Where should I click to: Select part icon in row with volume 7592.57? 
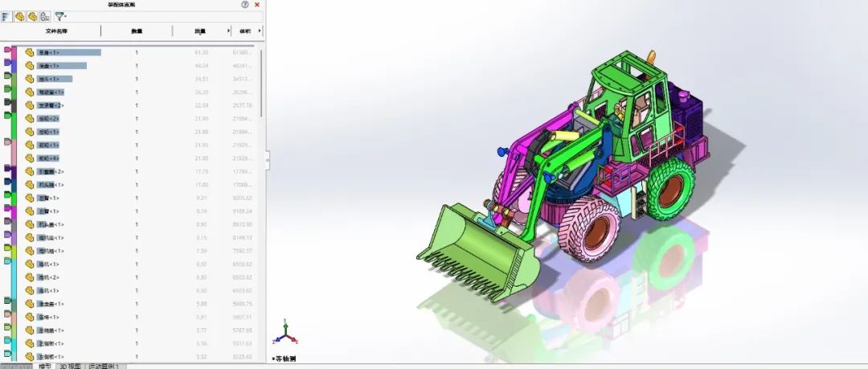pyautogui.click(x=30, y=251)
